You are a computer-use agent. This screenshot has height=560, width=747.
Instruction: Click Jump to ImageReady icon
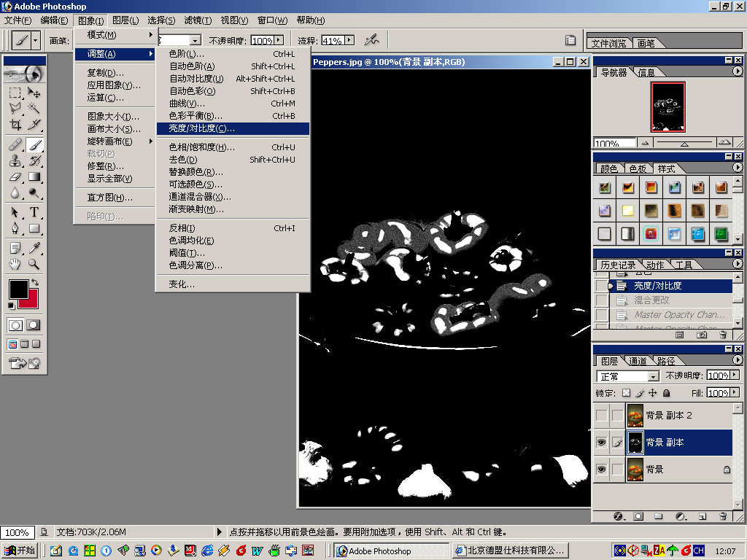[24, 363]
